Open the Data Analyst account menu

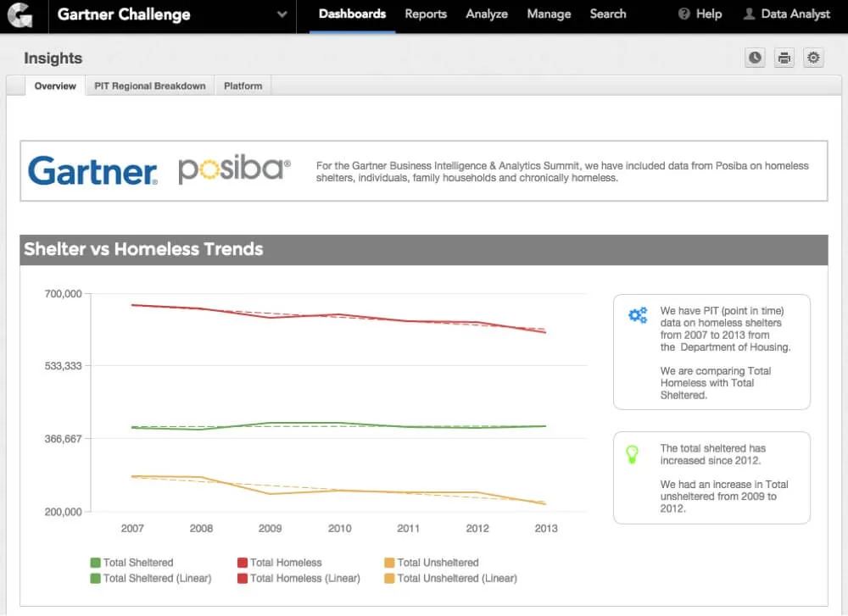pos(795,14)
